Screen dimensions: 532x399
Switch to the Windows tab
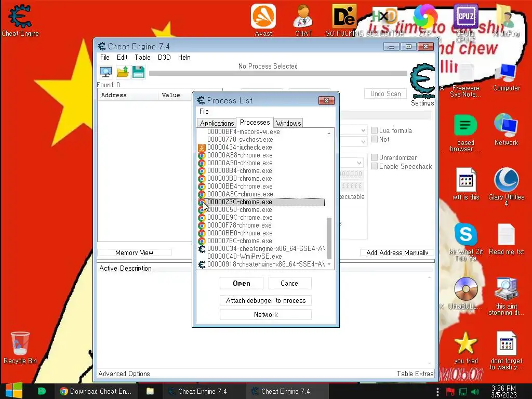(x=288, y=123)
